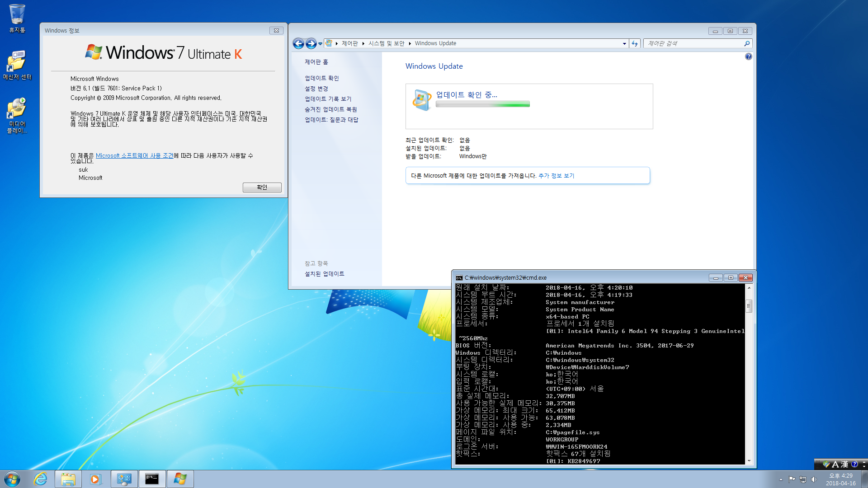Image resolution: width=868 pixels, height=488 pixels.
Task: Click the IME language bar pen icon
Action: pos(826,464)
